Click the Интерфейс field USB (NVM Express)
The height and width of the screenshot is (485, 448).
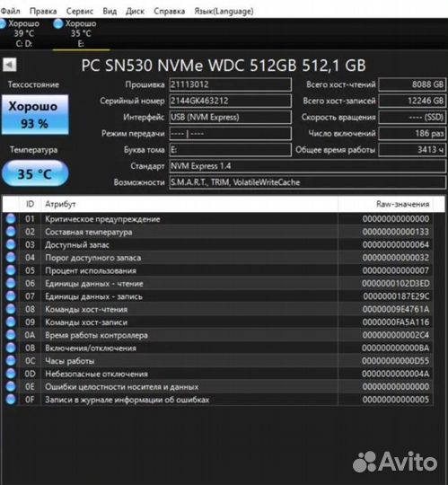coord(231,118)
